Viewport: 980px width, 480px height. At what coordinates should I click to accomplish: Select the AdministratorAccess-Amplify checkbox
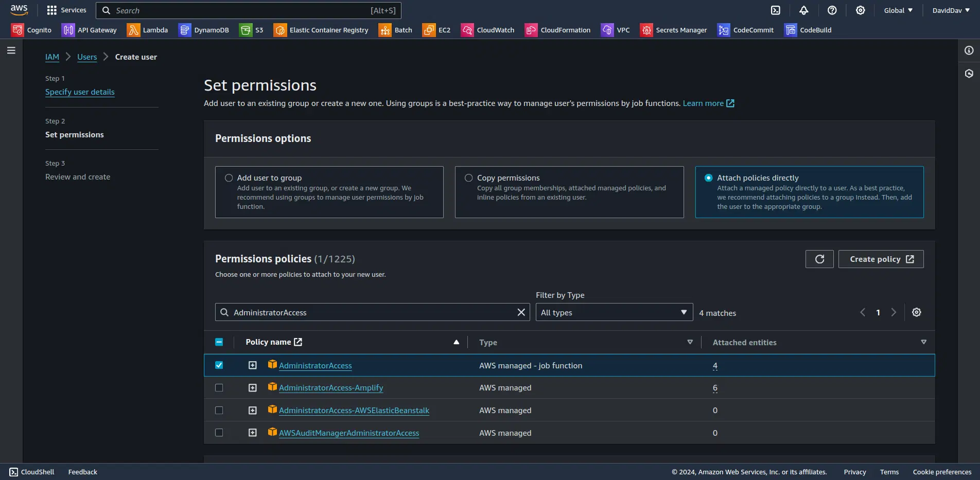point(219,387)
